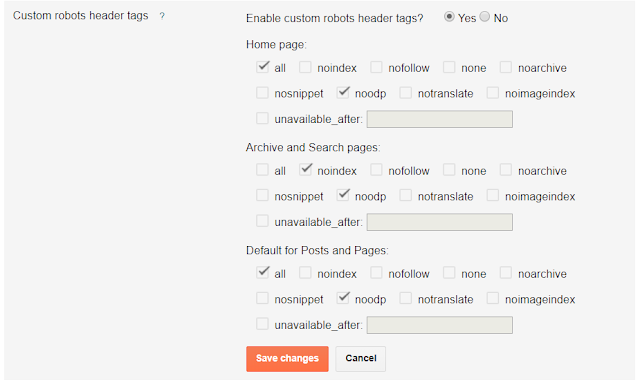Image resolution: width=640 pixels, height=387 pixels.
Task: Uncheck 'noodp' under Home page
Action: point(343,93)
